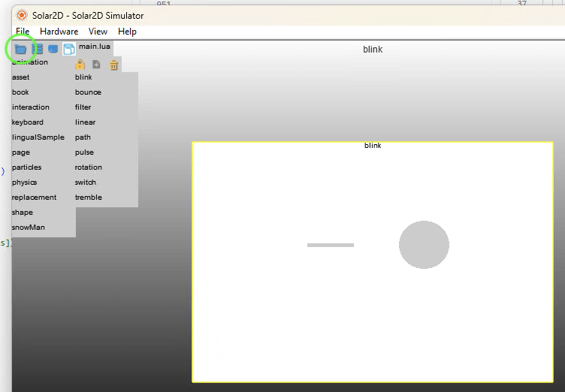565x392 pixels.
Task: Click the large 'blink' heading above the preview
Action: (373, 50)
